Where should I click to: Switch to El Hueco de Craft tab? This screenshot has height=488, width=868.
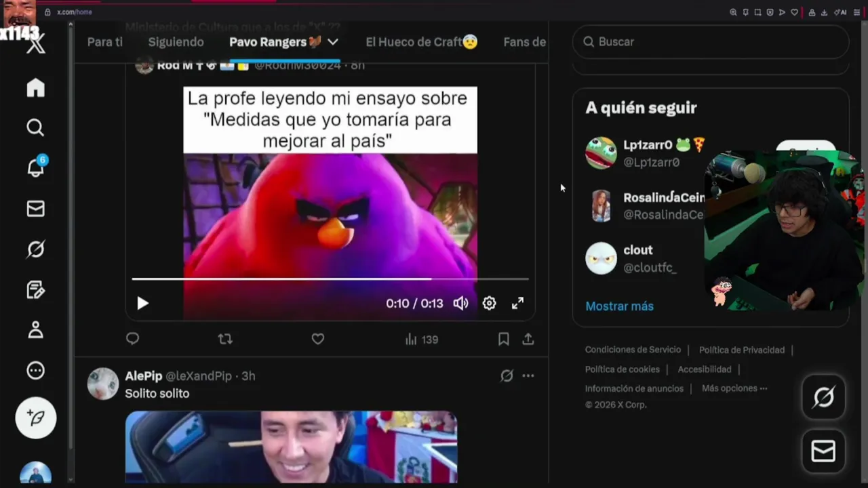(422, 42)
